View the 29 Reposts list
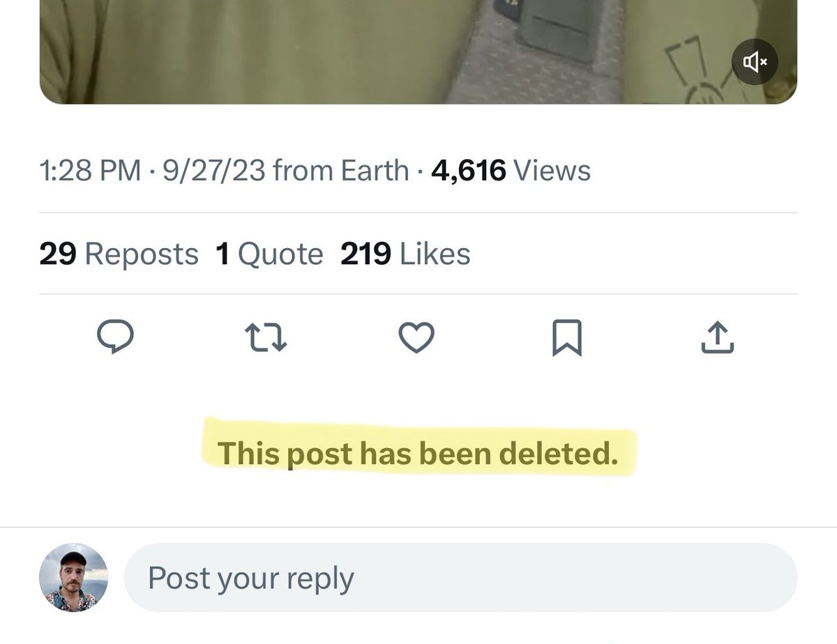This screenshot has height=644, width=837. (x=119, y=254)
